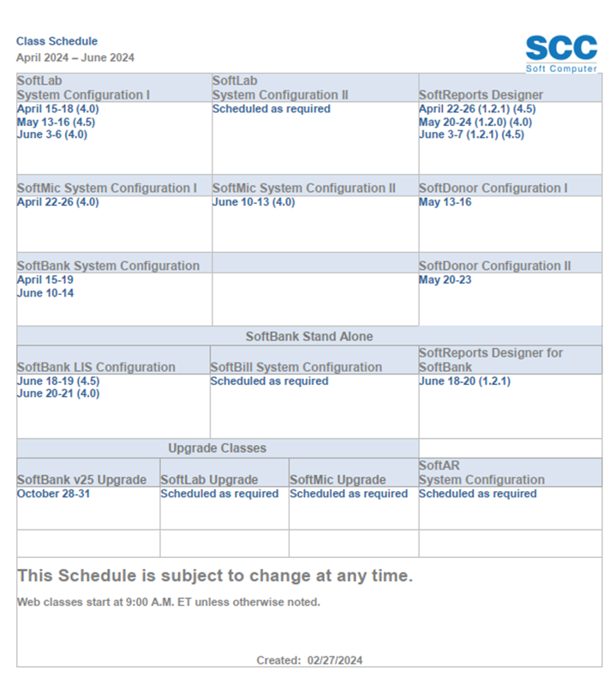Click the "Upgrade Classes" section heading

[217, 448]
